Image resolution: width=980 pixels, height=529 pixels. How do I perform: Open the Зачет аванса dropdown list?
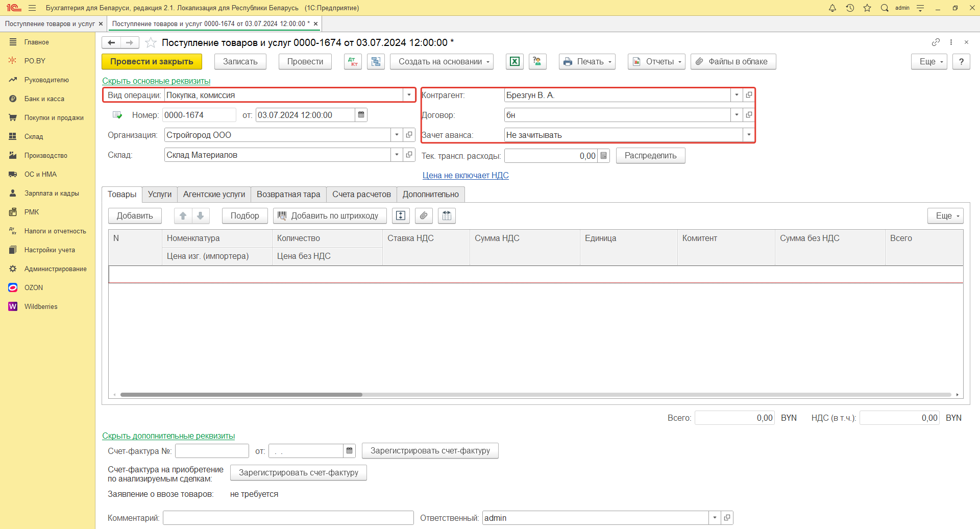[749, 135]
